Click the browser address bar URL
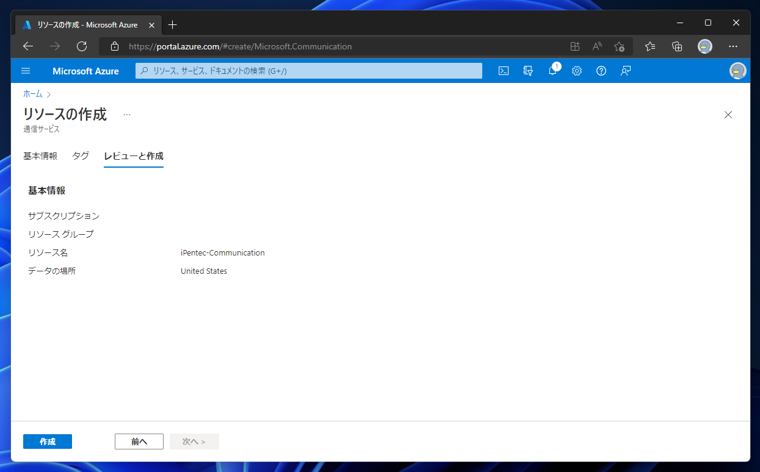The height and width of the screenshot is (472, 760). (240, 47)
